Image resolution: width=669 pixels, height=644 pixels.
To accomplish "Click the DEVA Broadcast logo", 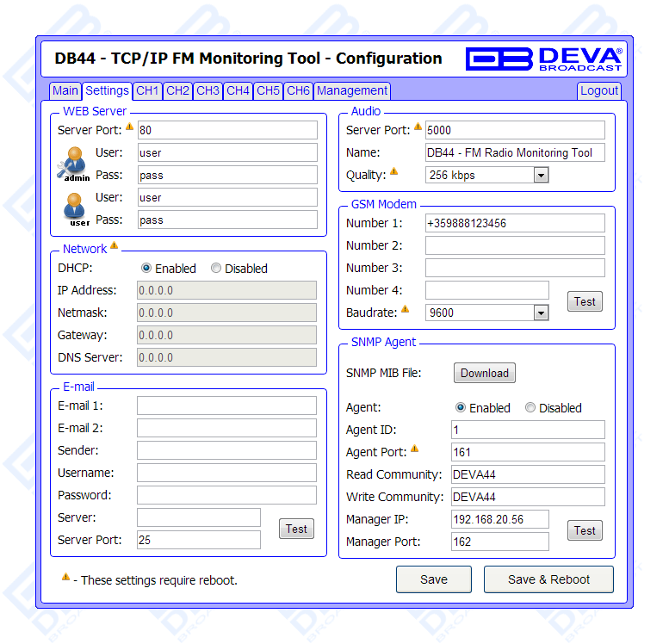I will pyautogui.click(x=544, y=59).
